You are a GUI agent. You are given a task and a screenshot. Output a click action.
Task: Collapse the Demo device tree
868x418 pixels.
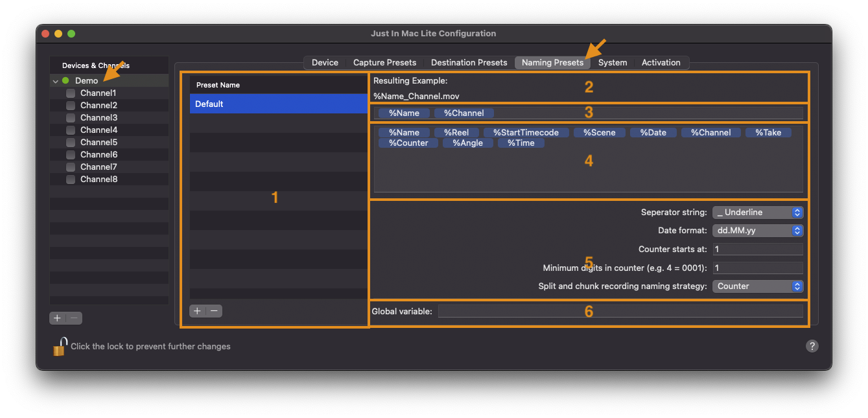(56, 81)
